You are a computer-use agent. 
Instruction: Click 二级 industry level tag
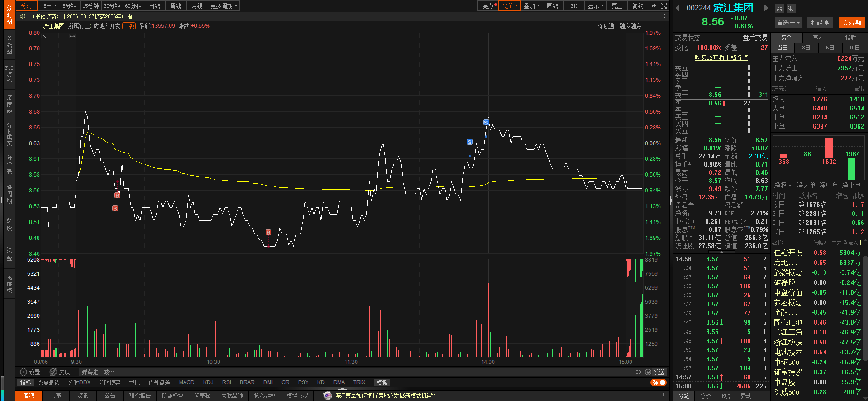click(x=129, y=26)
